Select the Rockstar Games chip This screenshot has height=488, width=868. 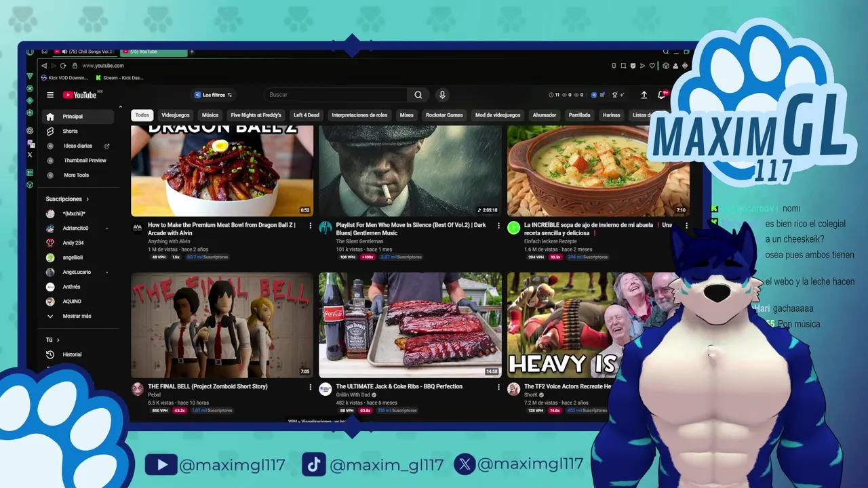(x=444, y=115)
